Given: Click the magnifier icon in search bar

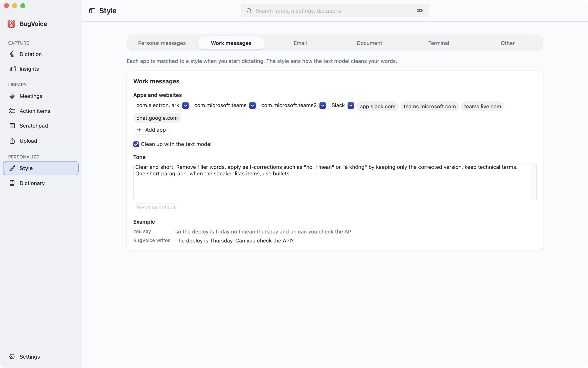Looking at the screenshot, I should 249,11.
